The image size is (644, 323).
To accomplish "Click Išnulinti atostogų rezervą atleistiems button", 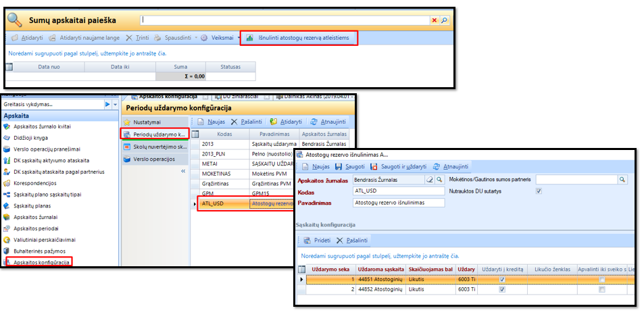I will pos(298,38).
